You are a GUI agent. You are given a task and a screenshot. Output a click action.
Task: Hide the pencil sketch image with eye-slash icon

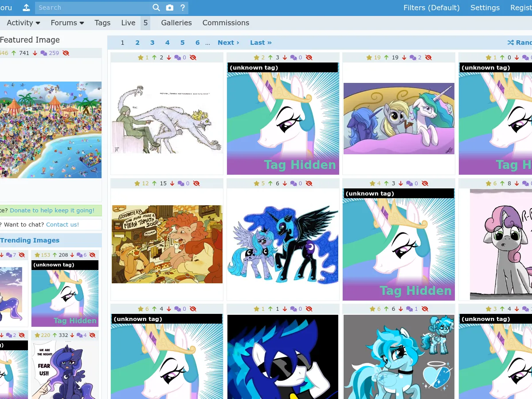(193, 58)
